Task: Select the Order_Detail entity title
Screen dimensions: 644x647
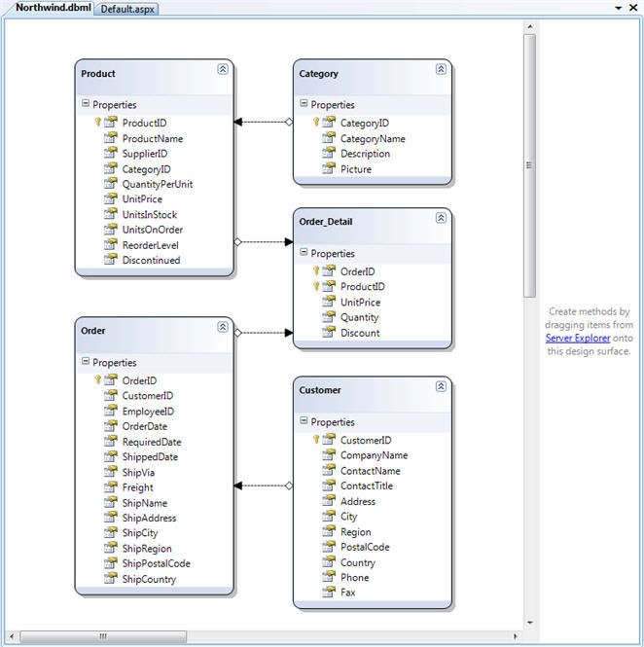Action: (326, 222)
